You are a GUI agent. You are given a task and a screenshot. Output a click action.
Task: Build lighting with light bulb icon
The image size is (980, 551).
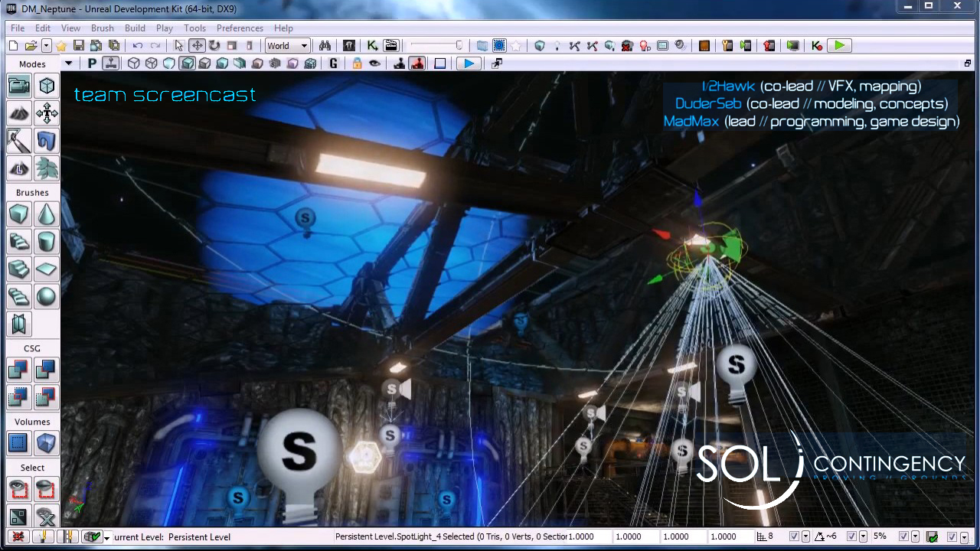click(557, 46)
